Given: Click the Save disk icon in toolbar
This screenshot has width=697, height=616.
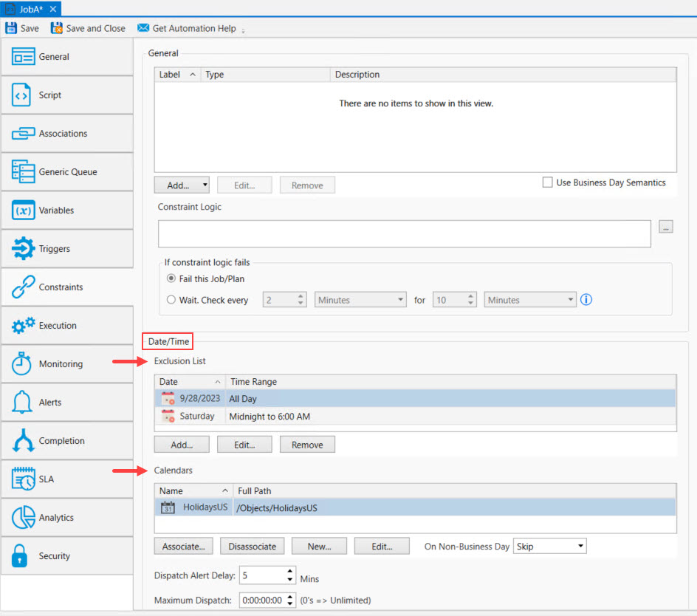Looking at the screenshot, I should click(11, 28).
